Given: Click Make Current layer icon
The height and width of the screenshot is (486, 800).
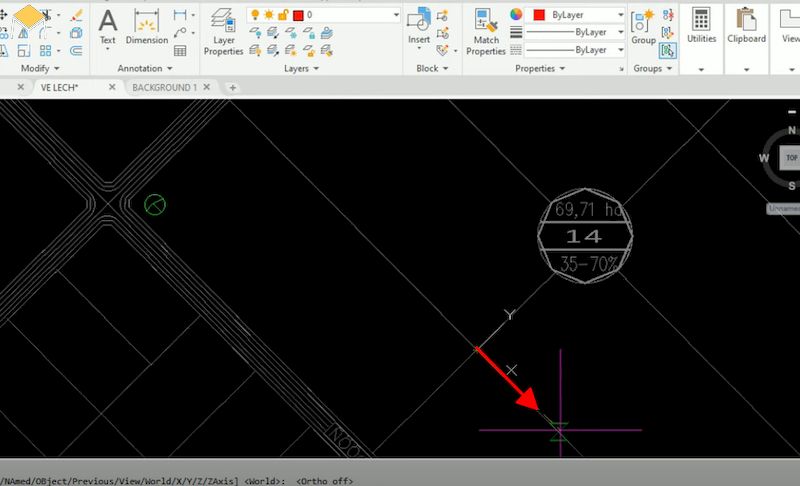Looking at the screenshot, I should coord(327,34).
